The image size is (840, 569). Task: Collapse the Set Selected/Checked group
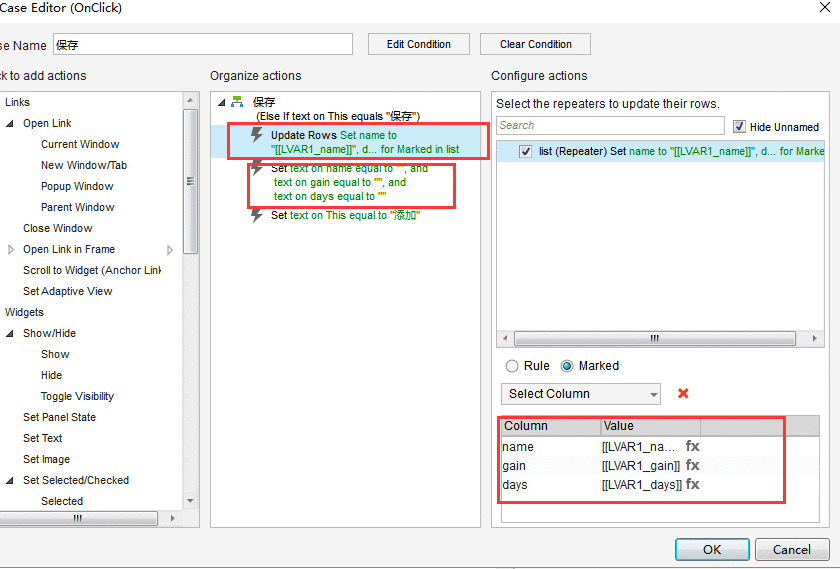pos(10,480)
